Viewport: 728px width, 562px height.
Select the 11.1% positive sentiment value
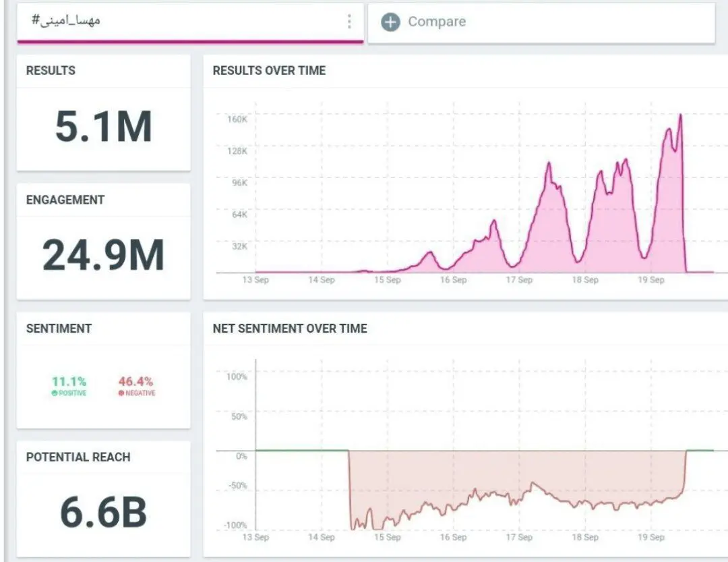point(69,382)
